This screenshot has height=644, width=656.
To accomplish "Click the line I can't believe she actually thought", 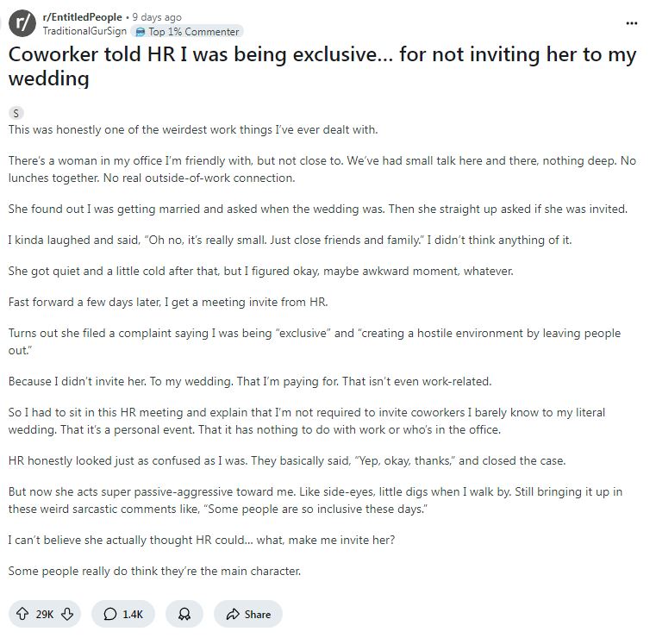I will click(201, 541).
